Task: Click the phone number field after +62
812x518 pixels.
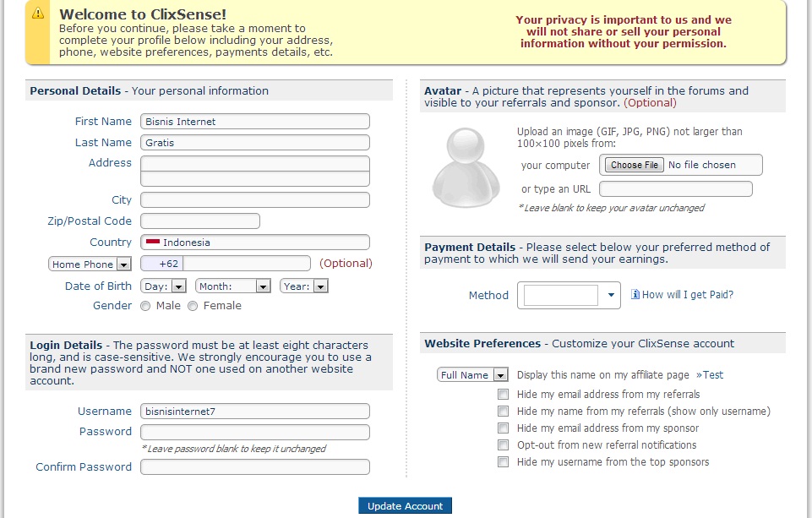Action: (x=247, y=264)
